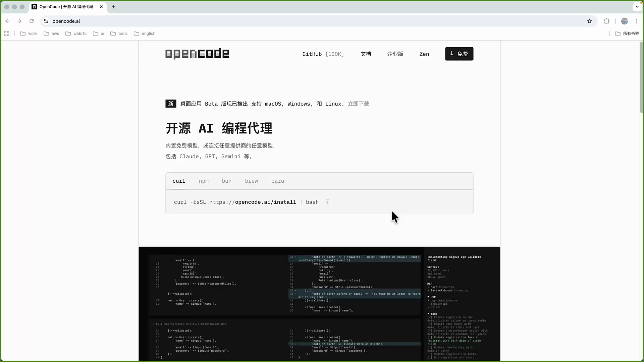Expand the tab search dropdown arrow
The width and height of the screenshot is (644, 362).
tap(637, 7)
